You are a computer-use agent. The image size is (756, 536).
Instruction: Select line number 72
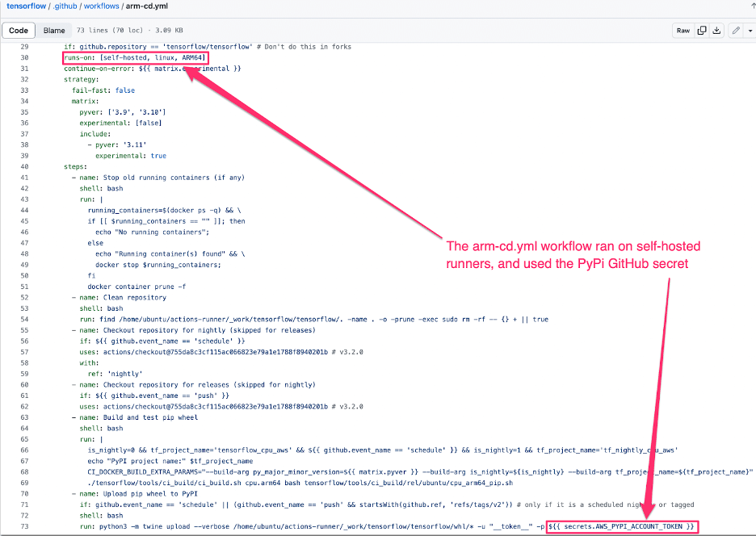[24, 516]
